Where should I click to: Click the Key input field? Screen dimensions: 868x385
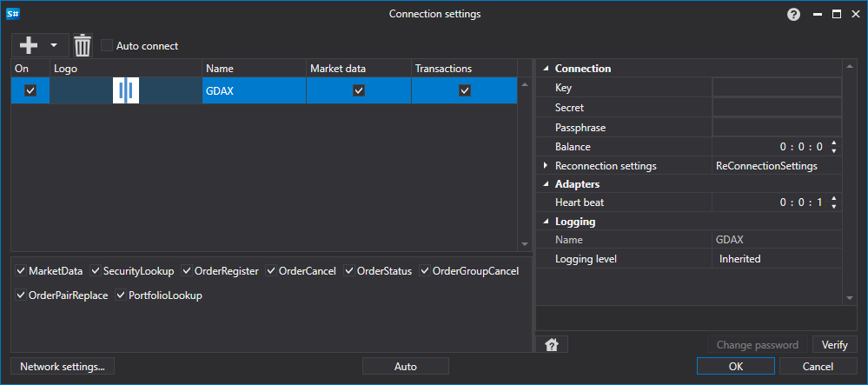777,88
